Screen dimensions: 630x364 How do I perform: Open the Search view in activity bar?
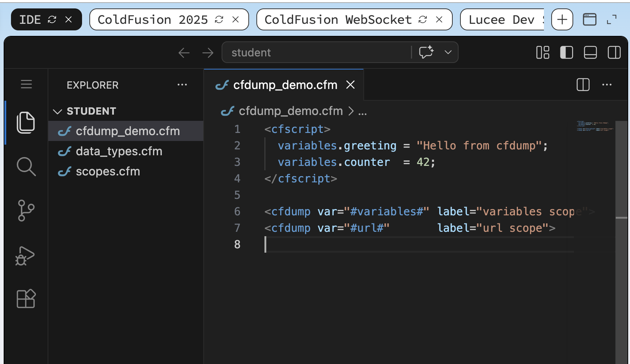(26, 167)
